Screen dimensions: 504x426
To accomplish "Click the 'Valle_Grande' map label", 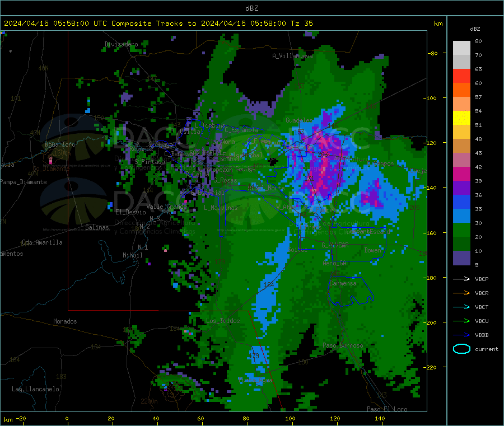I will (166, 207).
